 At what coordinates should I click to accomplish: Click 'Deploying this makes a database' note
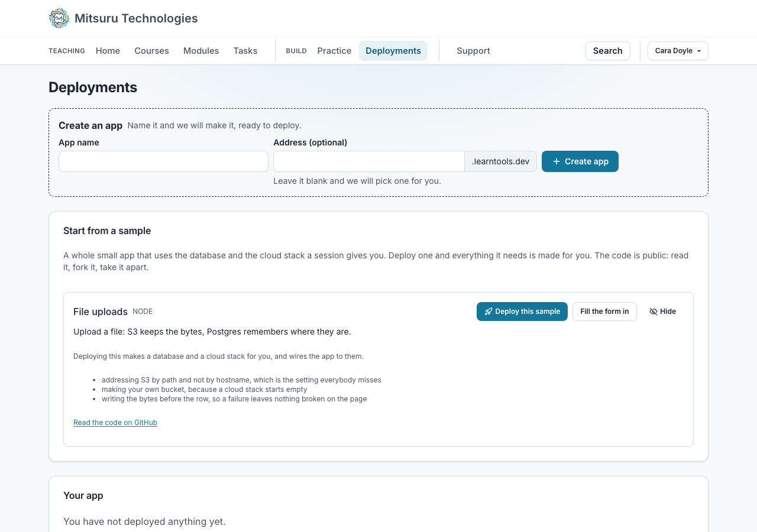pyautogui.click(x=218, y=356)
